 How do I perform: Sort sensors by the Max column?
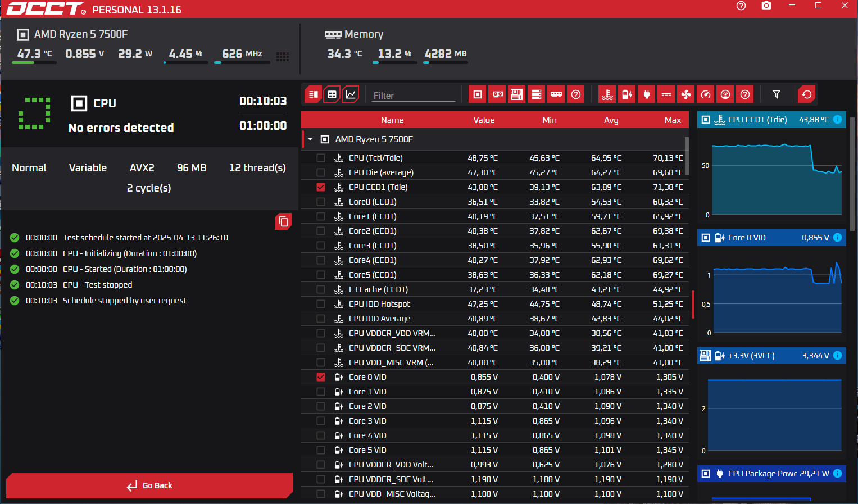click(x=673, y=120)
